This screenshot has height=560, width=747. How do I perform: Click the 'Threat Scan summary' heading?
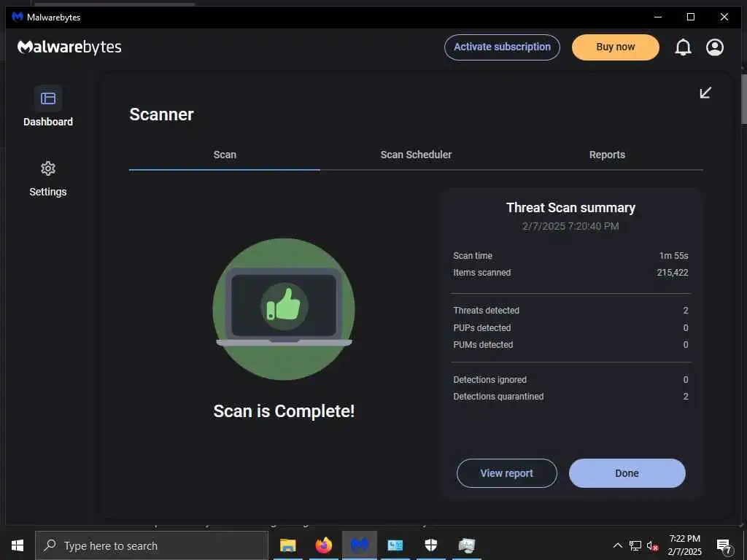[570, 208]
